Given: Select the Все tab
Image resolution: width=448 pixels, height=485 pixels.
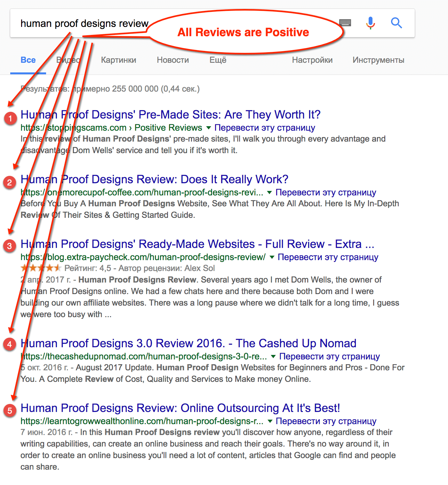Looking at the screenshot, I should [28, 60].
